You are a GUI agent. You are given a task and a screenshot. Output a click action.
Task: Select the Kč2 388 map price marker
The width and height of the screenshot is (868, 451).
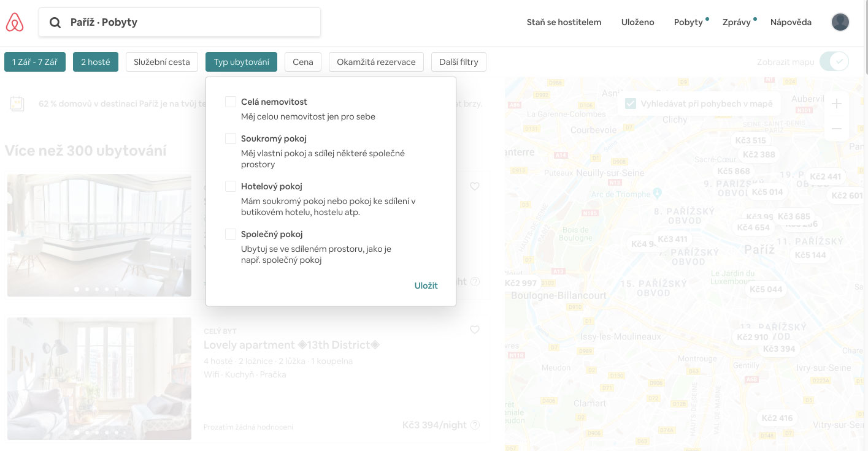pos(759,154)
